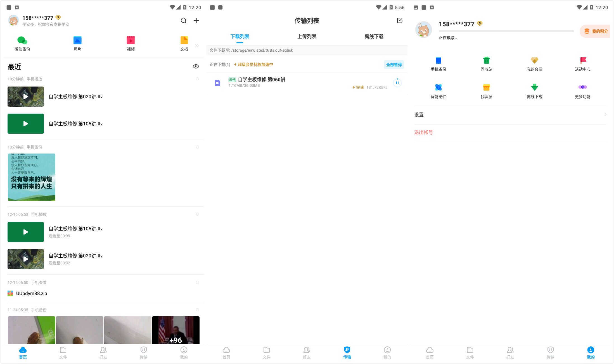Open WeChat backup (微信备份)

22,43
